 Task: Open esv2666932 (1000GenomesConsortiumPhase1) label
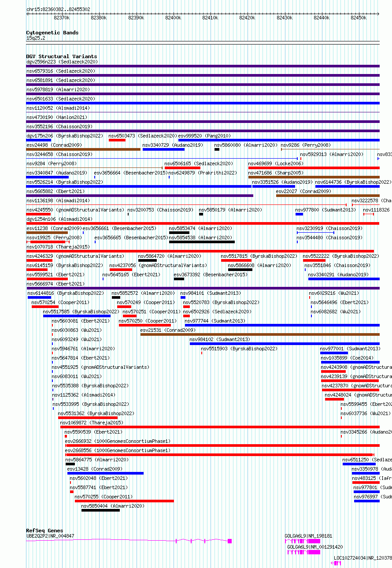(x=118, y=441)
